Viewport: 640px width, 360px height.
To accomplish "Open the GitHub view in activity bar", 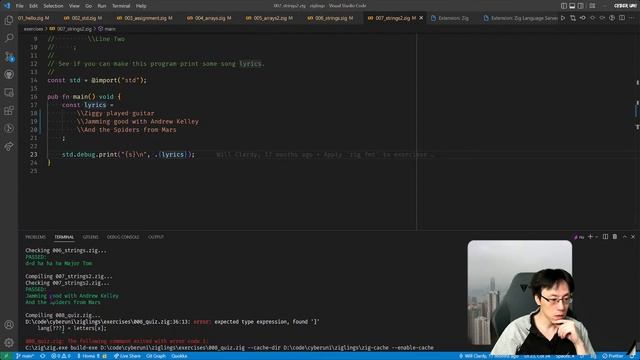I will click(x=9, y=74).
